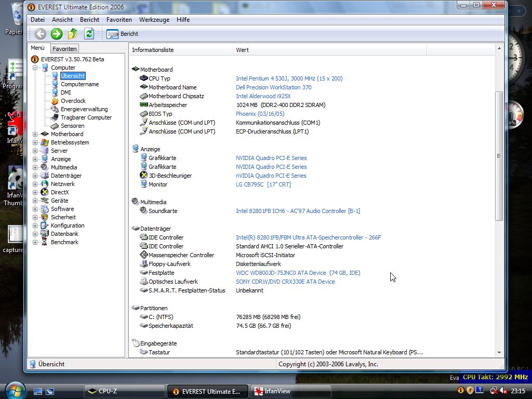Click the Software icon in tree

pyautogui.click(x=45, y=209)
